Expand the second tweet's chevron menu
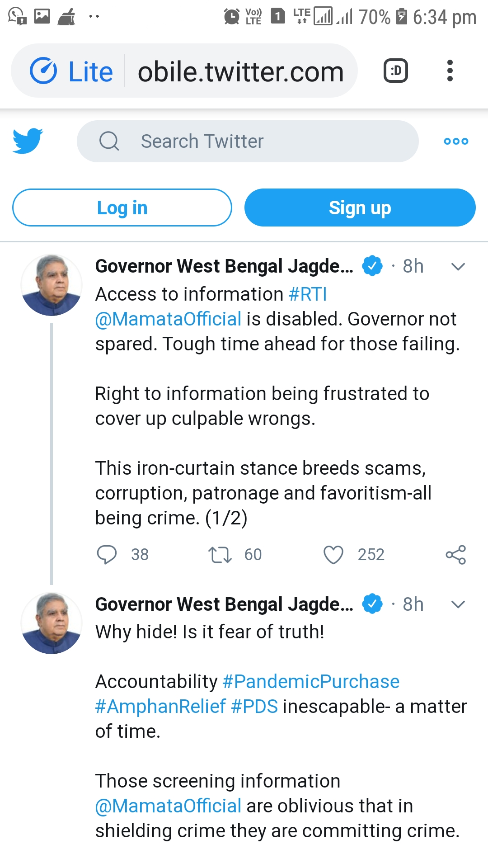The height and width of the screenshot is (868, 488). click(458, 604)
